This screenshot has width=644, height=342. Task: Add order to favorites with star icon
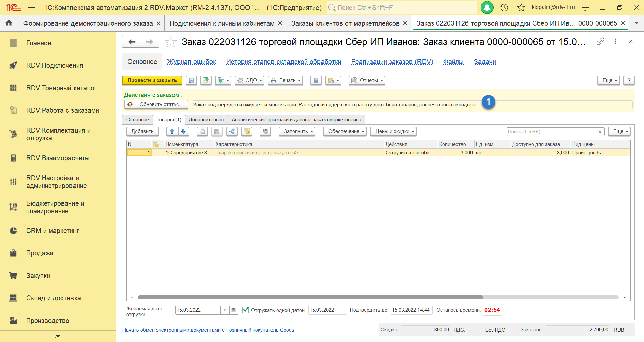(x=171, y=42)
